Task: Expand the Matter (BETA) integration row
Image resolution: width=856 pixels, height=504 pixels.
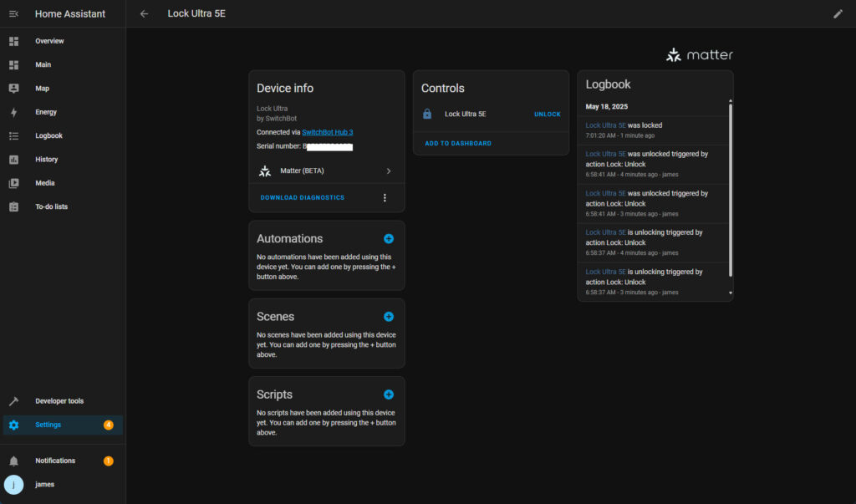Action: pos(326,171)
